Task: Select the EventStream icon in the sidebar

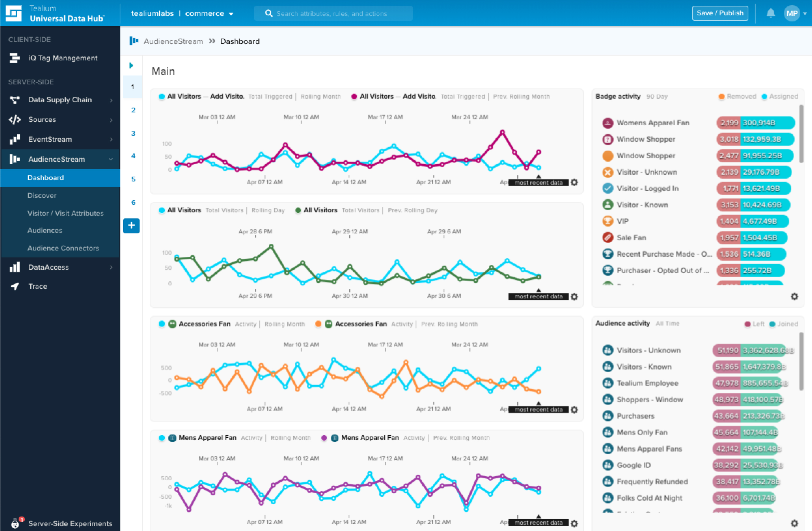Action: [x=14, y=139]
